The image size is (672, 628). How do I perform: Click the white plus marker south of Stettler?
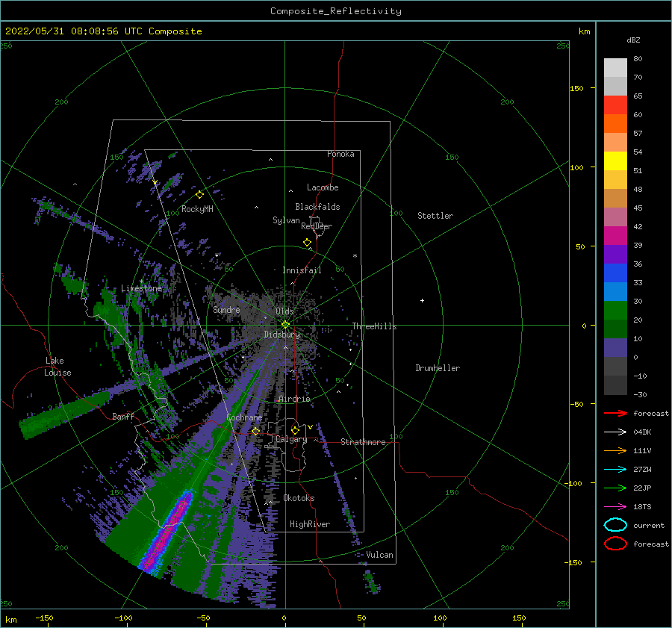coord(422,300)
